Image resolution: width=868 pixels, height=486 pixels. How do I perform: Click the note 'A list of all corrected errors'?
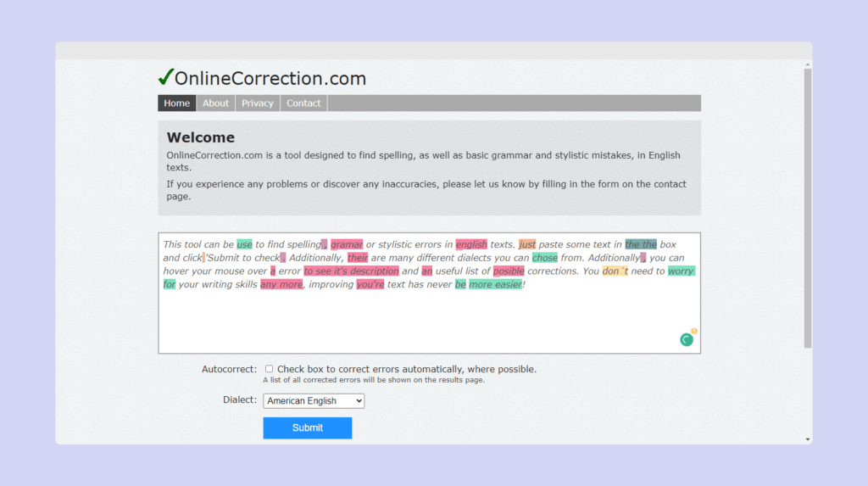pos(374,380)
